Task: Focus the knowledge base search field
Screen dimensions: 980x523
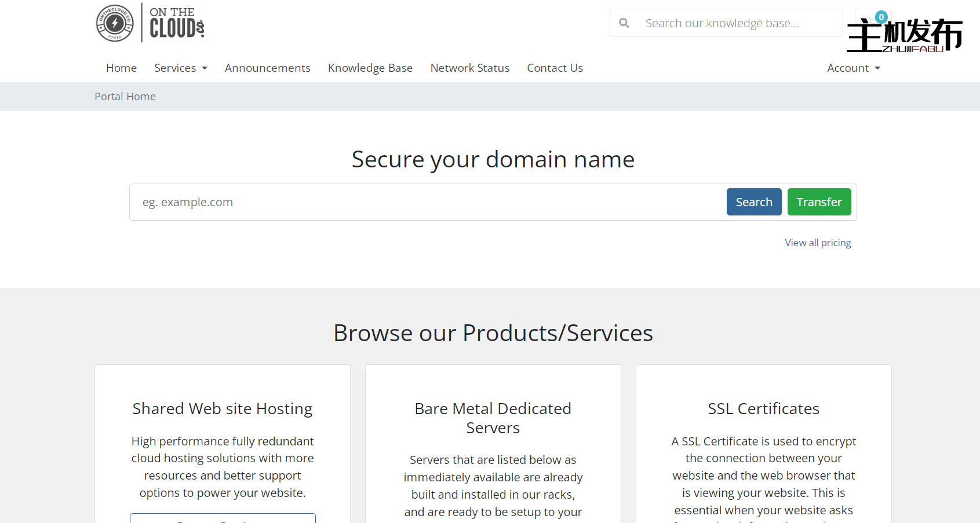Action: coord(736,23)
